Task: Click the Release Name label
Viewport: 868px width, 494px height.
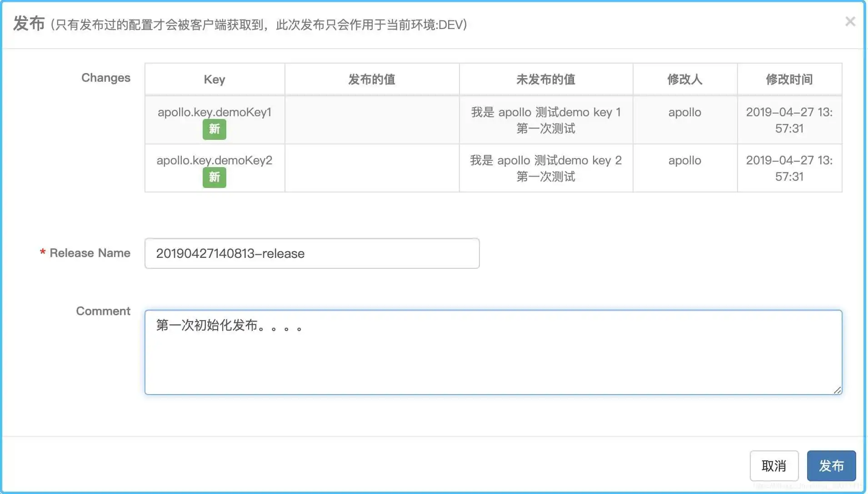Action: coord(90,253)
